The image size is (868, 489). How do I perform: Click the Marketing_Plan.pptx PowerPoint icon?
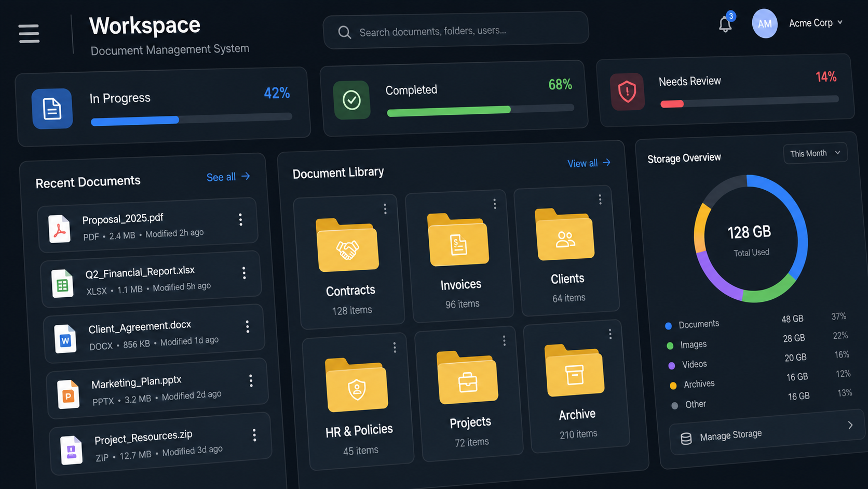click(x=68, y=394)
